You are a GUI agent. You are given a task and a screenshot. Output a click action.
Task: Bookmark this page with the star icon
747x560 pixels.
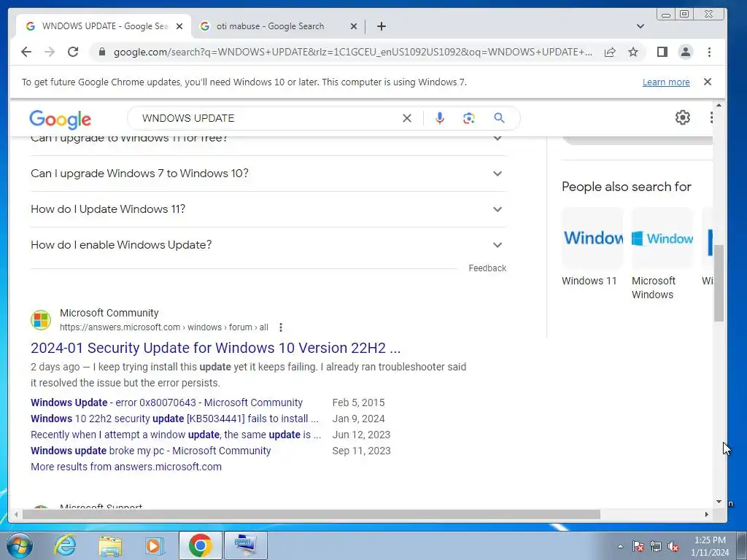pos(632,52)
